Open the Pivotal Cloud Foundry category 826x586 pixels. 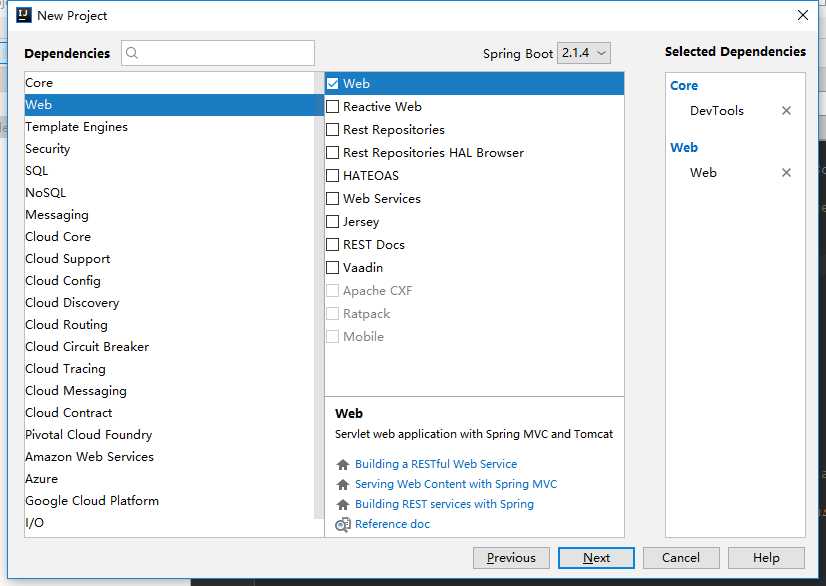(170, 435)
